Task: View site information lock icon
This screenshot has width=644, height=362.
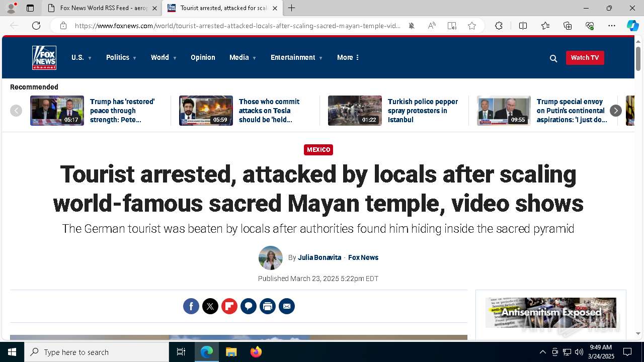Action: click(63, 26)
